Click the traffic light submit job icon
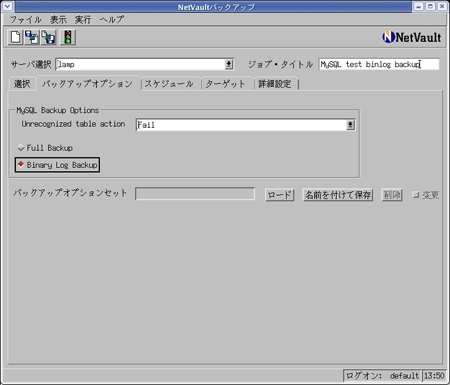Image resolution: width=450 pixels, height=385 pixels. pyautogui.click(x=68, y=37)
